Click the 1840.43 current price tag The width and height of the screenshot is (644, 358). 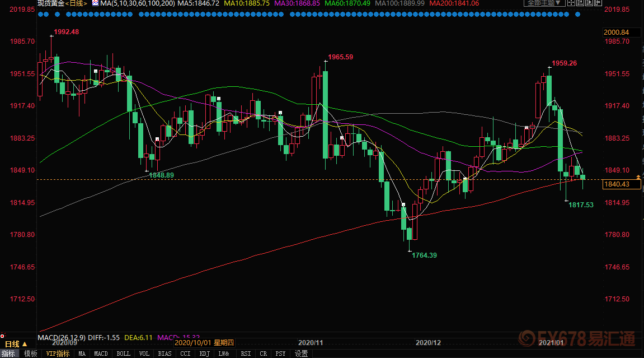pos(622,184)
